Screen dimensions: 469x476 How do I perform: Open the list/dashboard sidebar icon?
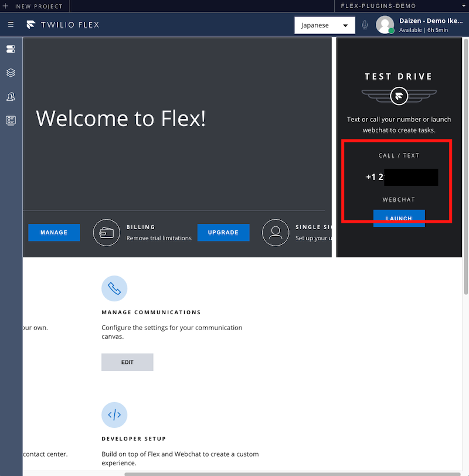[x=11, y=121]
